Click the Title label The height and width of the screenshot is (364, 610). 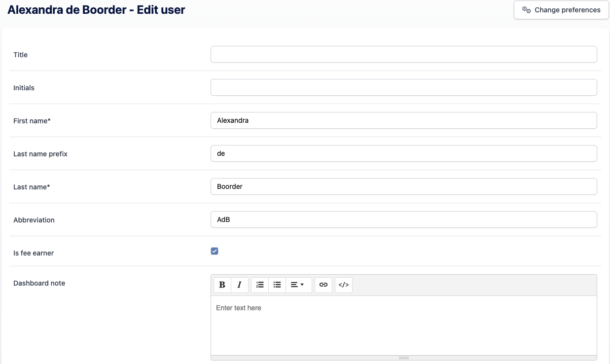point(21,55)
